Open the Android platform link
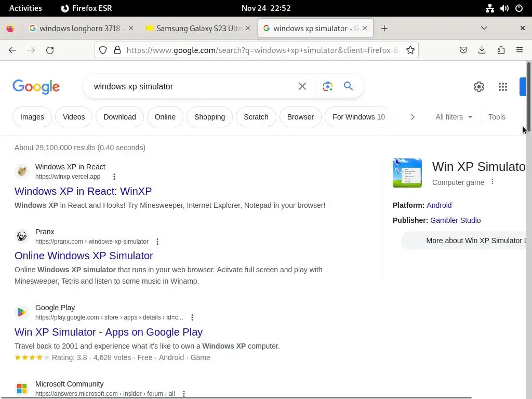Viewport: 532px width, 399px height. [x=439, y=205]
